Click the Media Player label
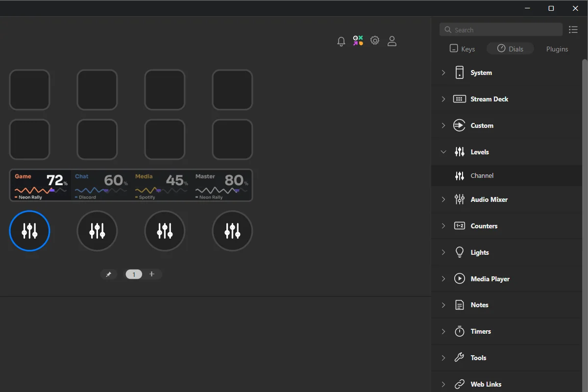The image size is (588, 392). tap(490, 279)
